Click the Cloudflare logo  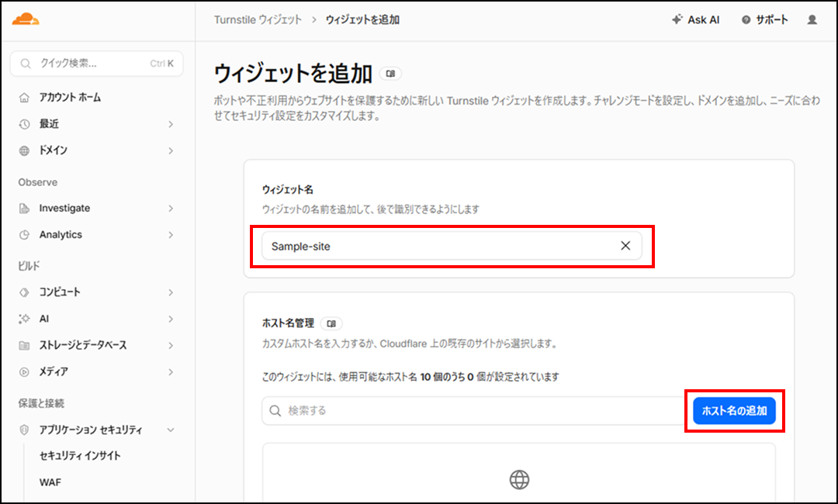click(x=26, y=19)
